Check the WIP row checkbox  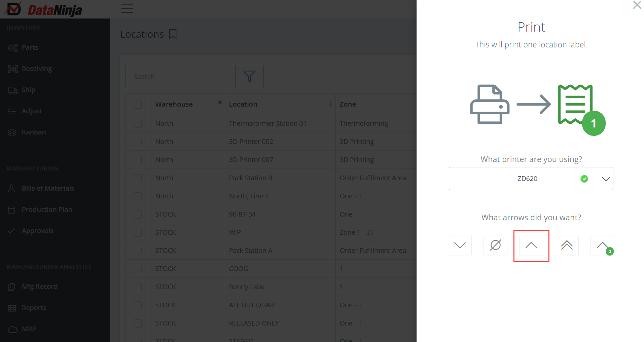coord(138,232)
